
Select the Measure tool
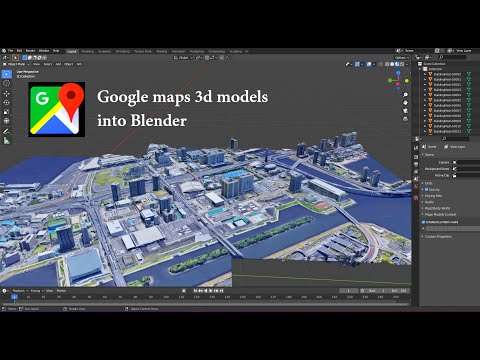coord(7,141)
